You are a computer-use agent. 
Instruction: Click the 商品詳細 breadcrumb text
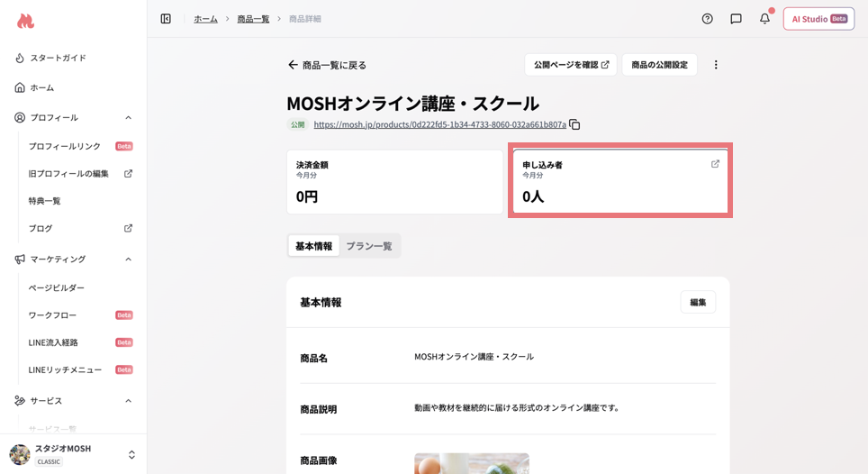pyautogui.click(x=305, y=19)
